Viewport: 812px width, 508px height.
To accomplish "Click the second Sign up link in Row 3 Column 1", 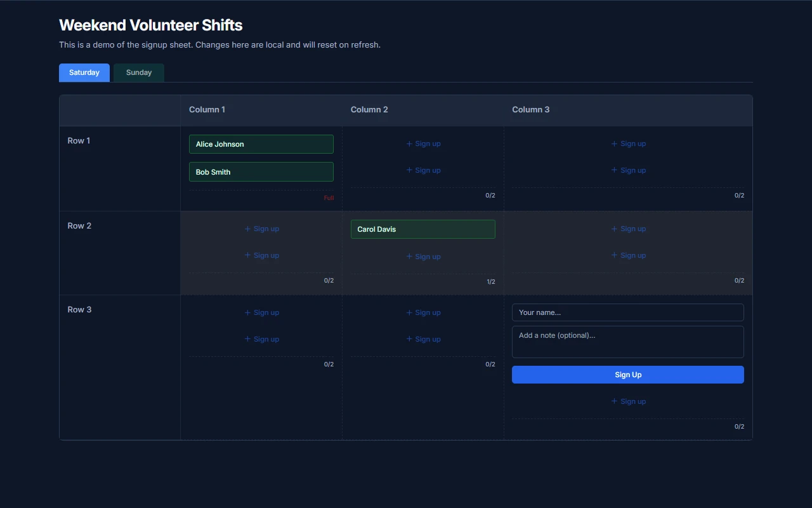I will point(261,339).
